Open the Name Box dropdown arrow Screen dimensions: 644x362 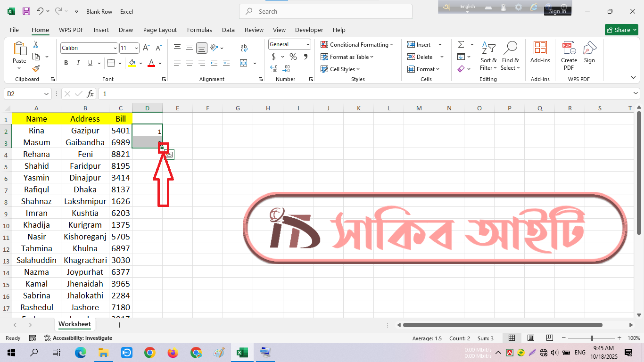tap(46, 94)
